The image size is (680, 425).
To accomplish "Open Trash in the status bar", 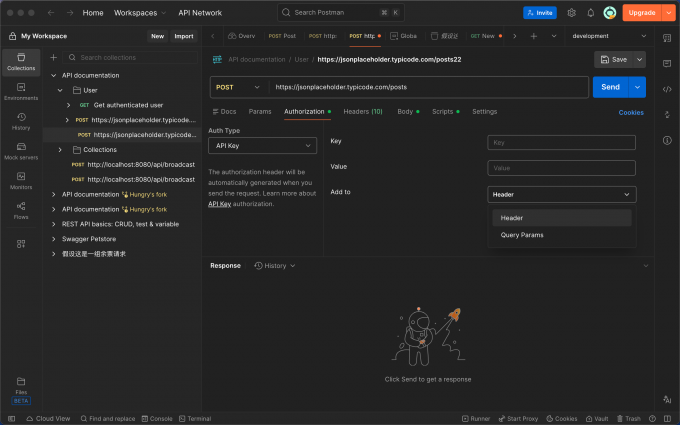I will point(628,418).
